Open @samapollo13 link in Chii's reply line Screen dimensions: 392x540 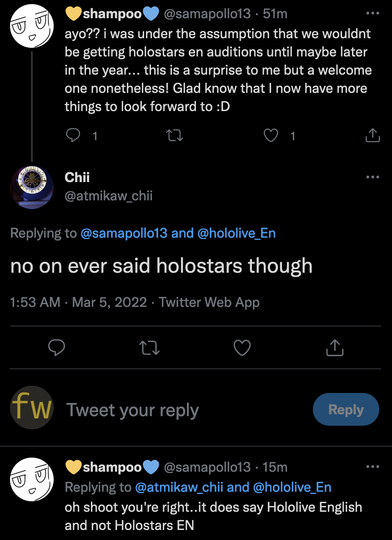(x=124, y=233)
